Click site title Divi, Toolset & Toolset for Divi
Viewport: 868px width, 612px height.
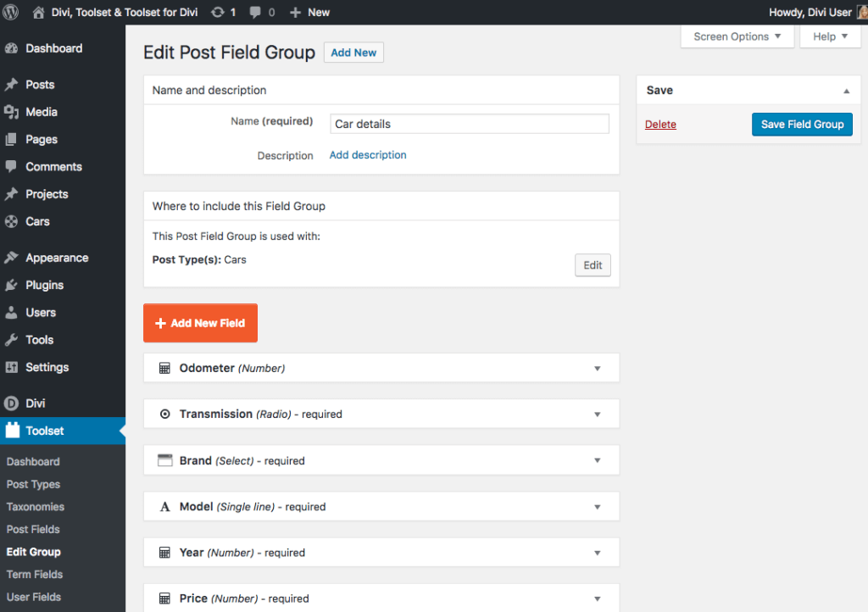(x=125, y=12)
